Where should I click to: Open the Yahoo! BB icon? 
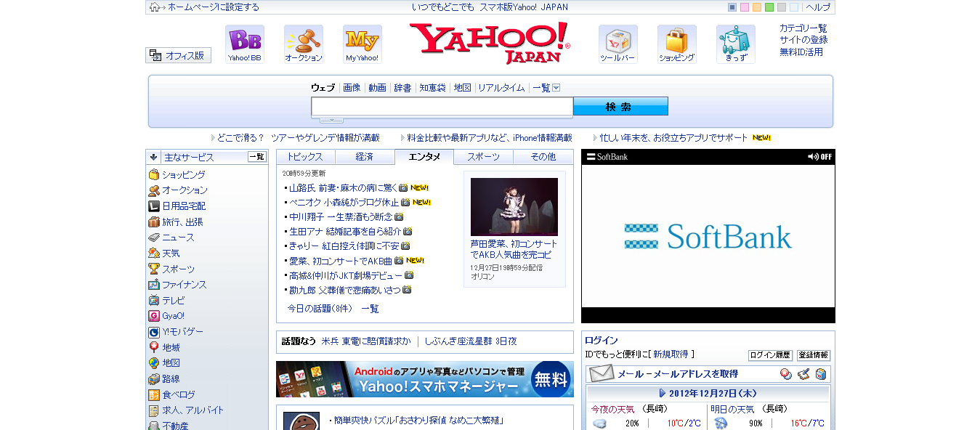point(245,44)
